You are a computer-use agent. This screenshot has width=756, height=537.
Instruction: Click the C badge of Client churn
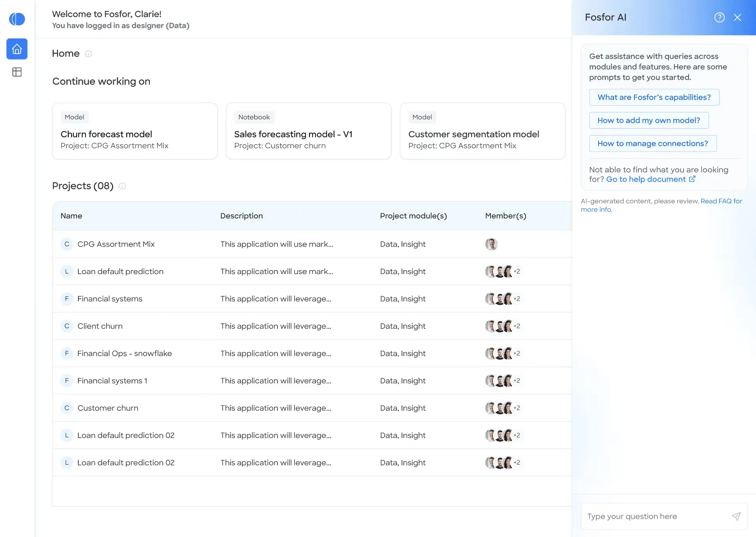tap(67, 326)
